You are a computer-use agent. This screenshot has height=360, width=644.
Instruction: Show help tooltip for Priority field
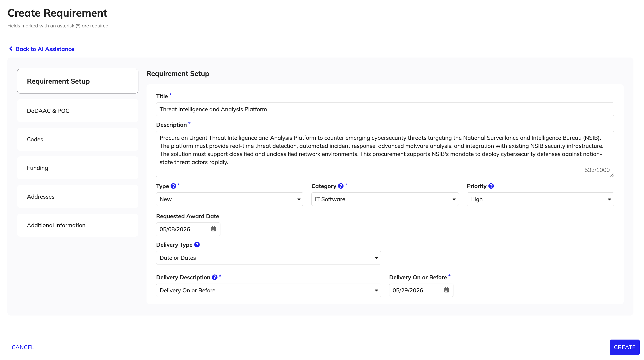(x=491, y=186)
